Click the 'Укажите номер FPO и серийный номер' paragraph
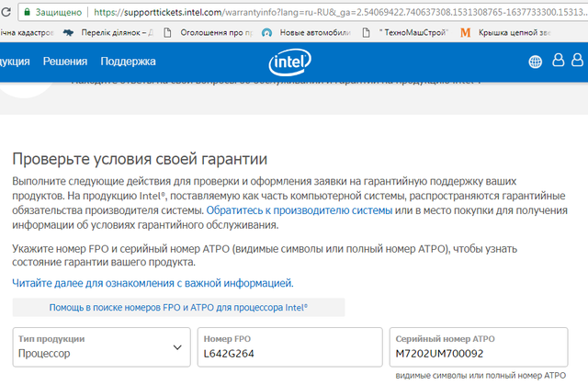The width and height of the screenshot is (588, 385). click(x=265, y=255)
